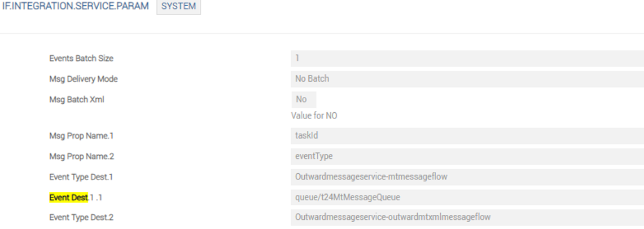Select the Outwardmessageservice-outwardmtxmlmessageflow field
Image resolution: width=644 pixels, height=229 pixels.
click(467, 217)
